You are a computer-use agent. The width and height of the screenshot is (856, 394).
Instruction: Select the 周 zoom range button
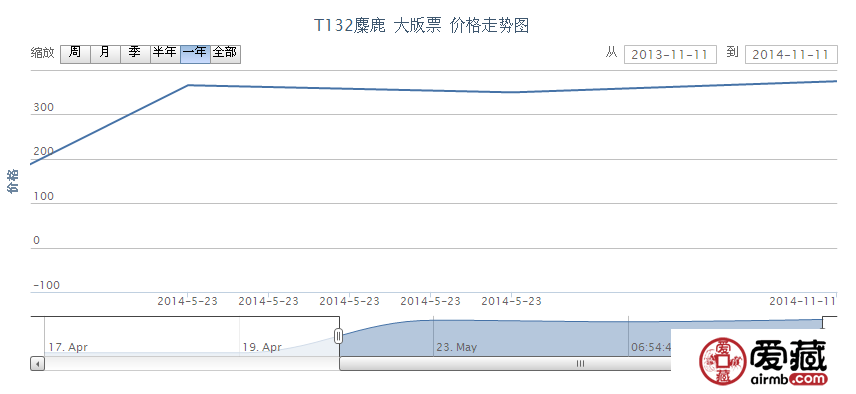75,54
